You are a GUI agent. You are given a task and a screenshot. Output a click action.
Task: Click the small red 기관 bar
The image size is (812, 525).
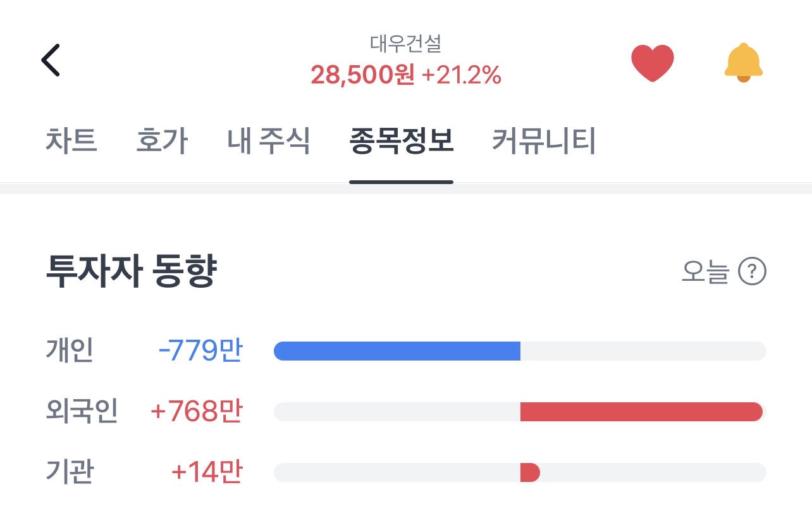[529, 472]
